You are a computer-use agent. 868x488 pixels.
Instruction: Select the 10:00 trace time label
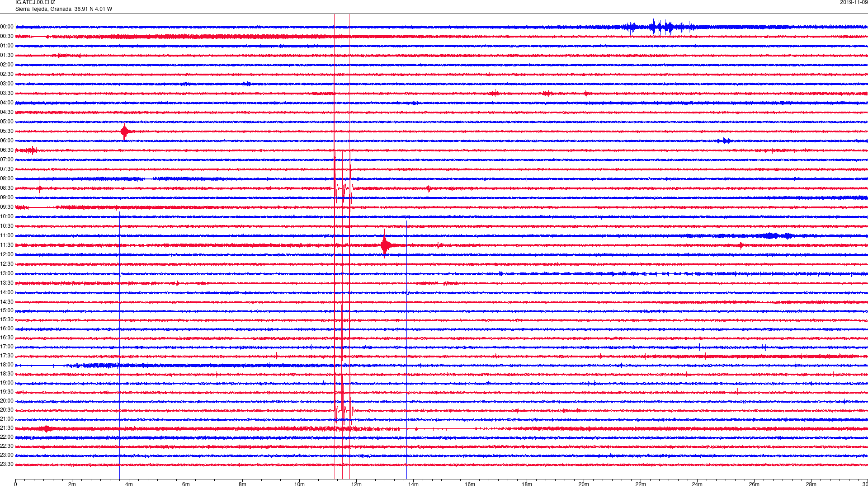pyautogui.click(x=7, y=216)
